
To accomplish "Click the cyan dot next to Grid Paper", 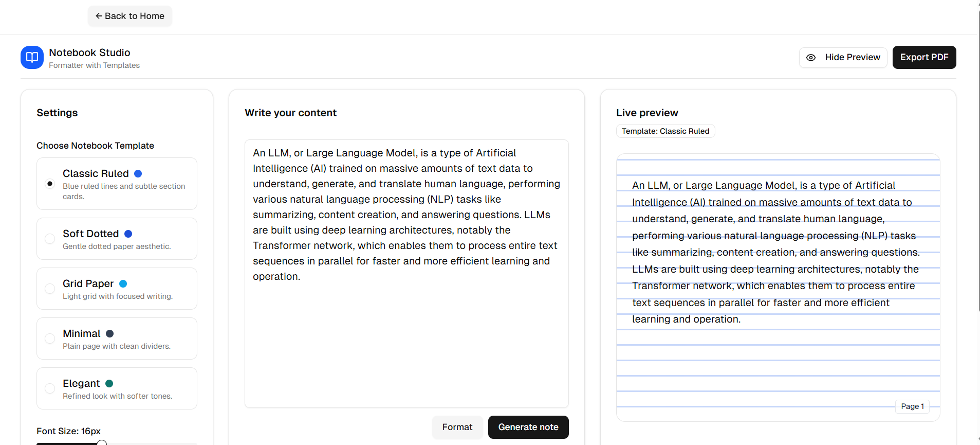I will (x=123, y=284).
